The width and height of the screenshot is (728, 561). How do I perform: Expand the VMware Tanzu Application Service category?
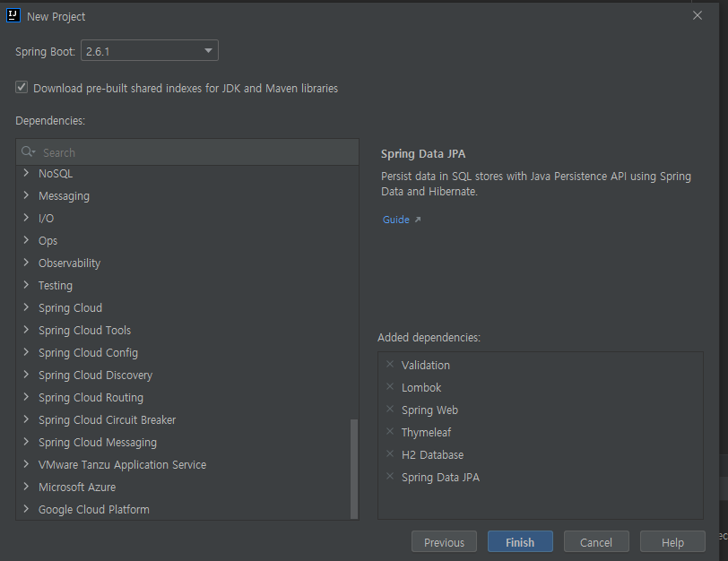click(x=27, y=464)
